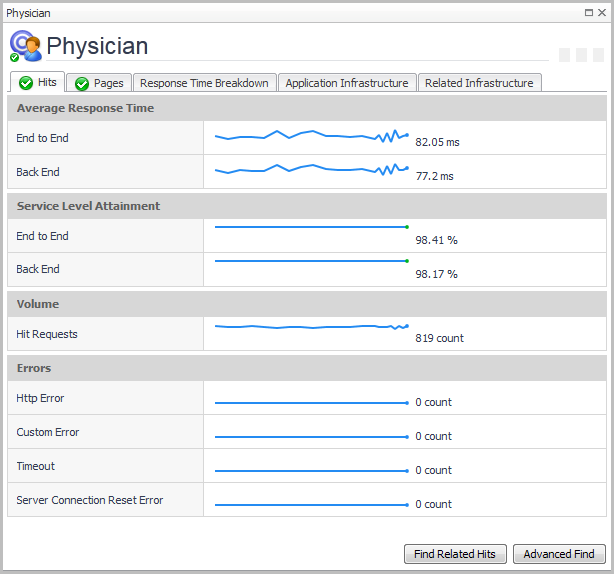Click Server Connection Reset Error count line
This screenshot has height=574, width=614.
click(x=311, y=505)
